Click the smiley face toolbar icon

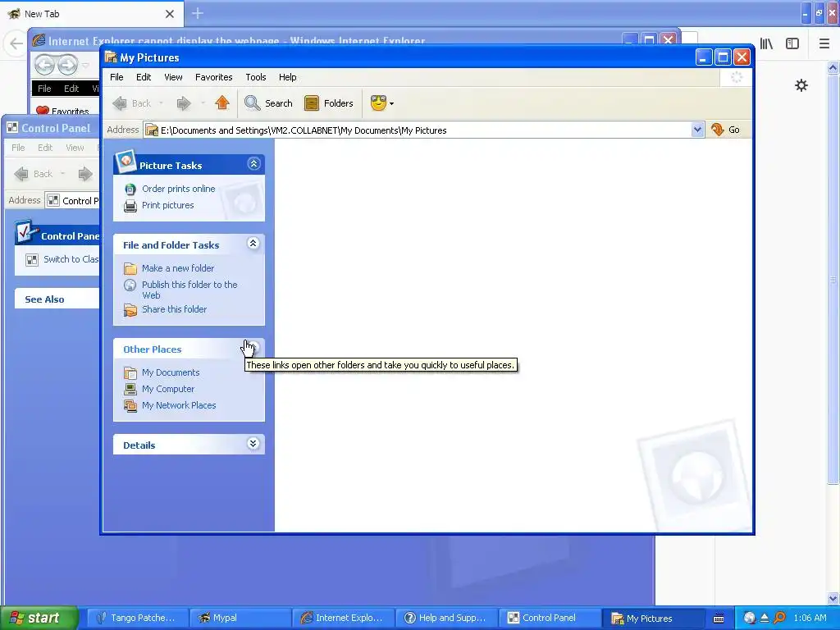(x=378, y=103)
